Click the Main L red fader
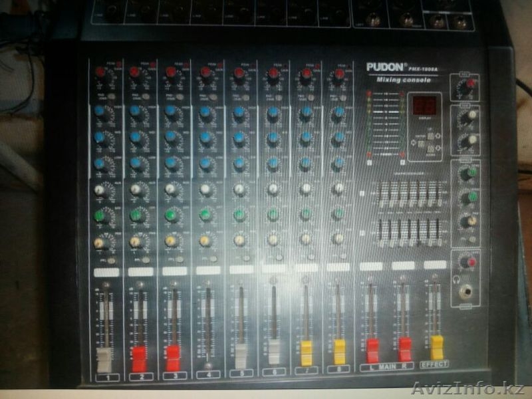Viewport: 532px width, 399px height. point(372,350)
